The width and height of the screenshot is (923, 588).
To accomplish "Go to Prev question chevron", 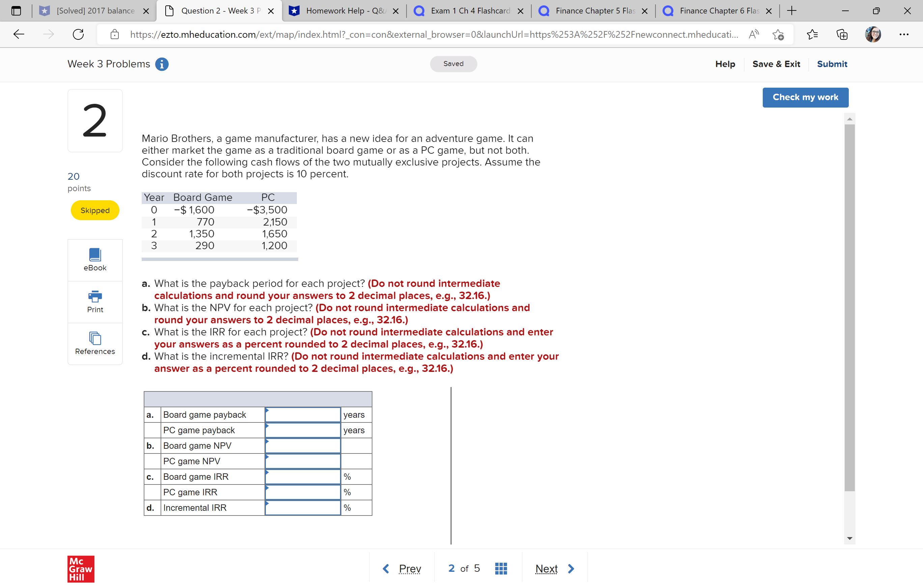I will click(x=386, y=568).
